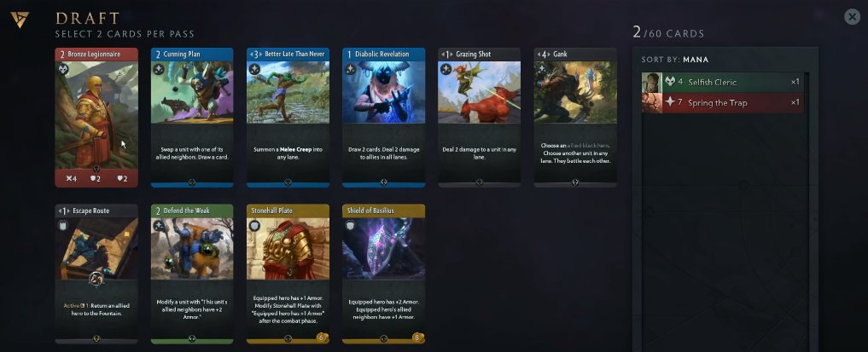Click the Artifact logo icon
Image resolution: width=868 pixels, height=352 pixels.
[20, 20]
